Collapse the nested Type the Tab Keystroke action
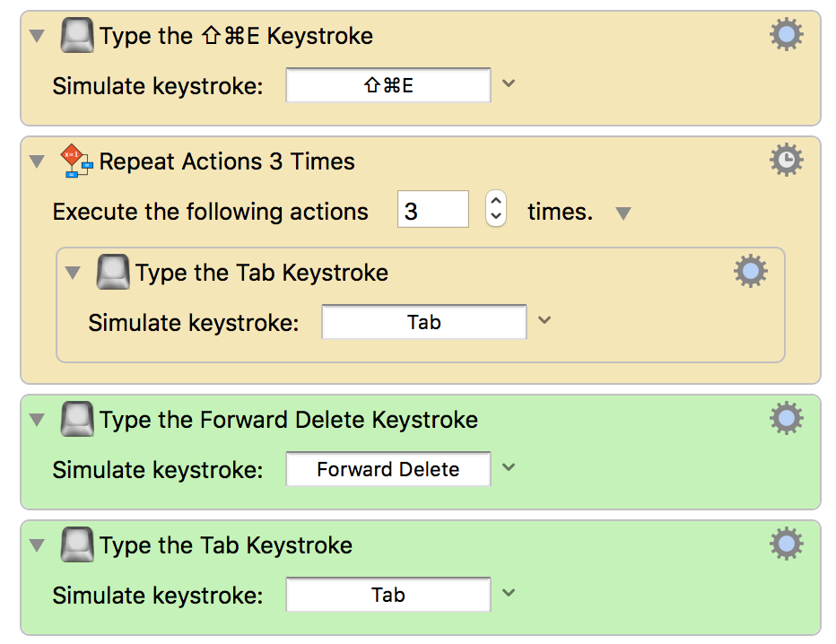This screenshot has width=836, height=644. point(73,273)
